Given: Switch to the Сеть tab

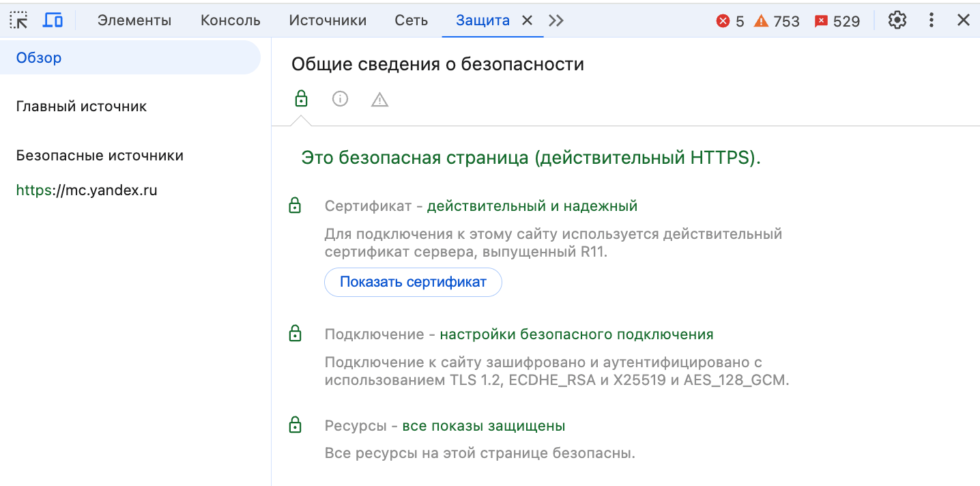Looking at the screenshot, I should coord(410,20).
